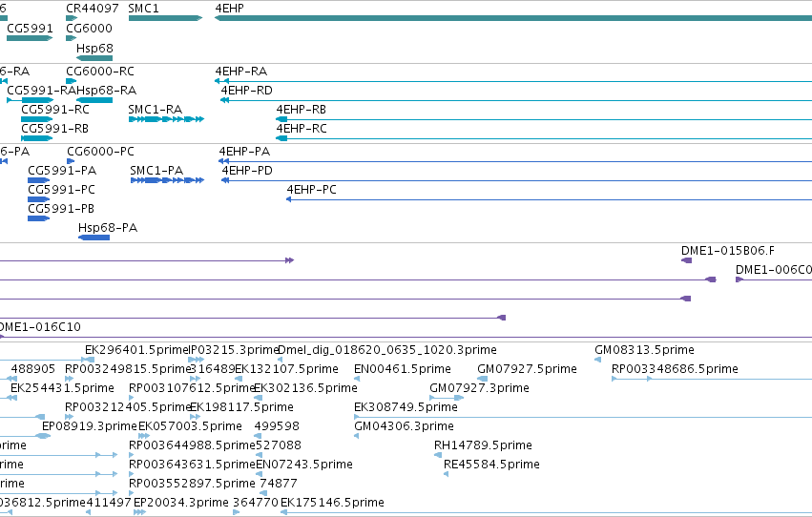The image size is (812, 517).
Task: Select protein 4EHP-PA
Action: tap(515, 161)
